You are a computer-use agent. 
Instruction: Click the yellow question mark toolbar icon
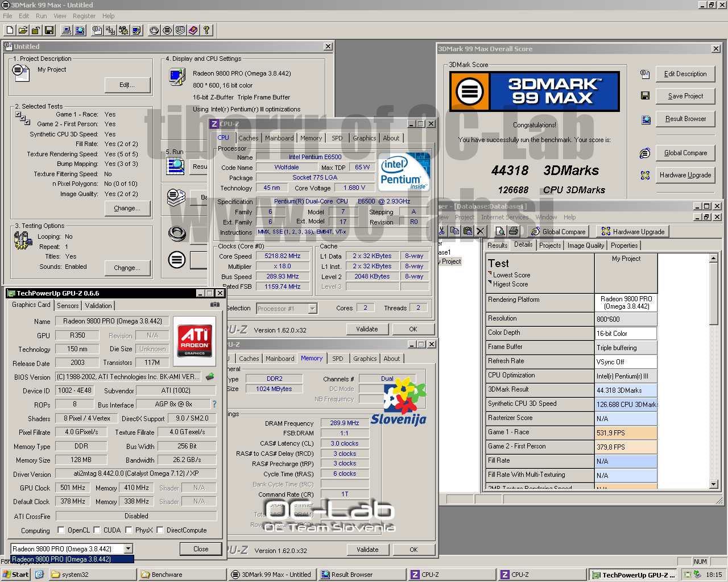(x=206, y=30)
